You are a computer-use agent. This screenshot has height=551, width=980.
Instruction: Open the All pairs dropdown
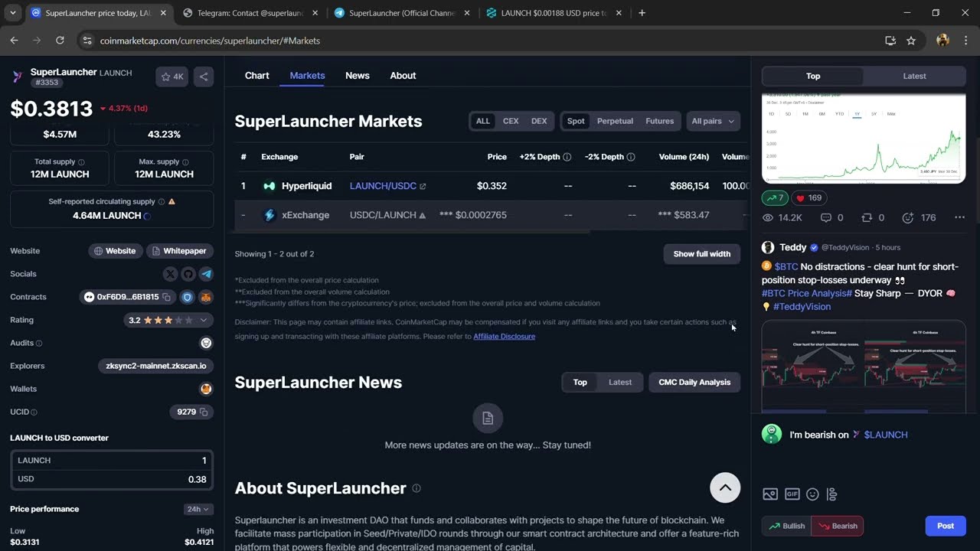click(x=713, y=121)
